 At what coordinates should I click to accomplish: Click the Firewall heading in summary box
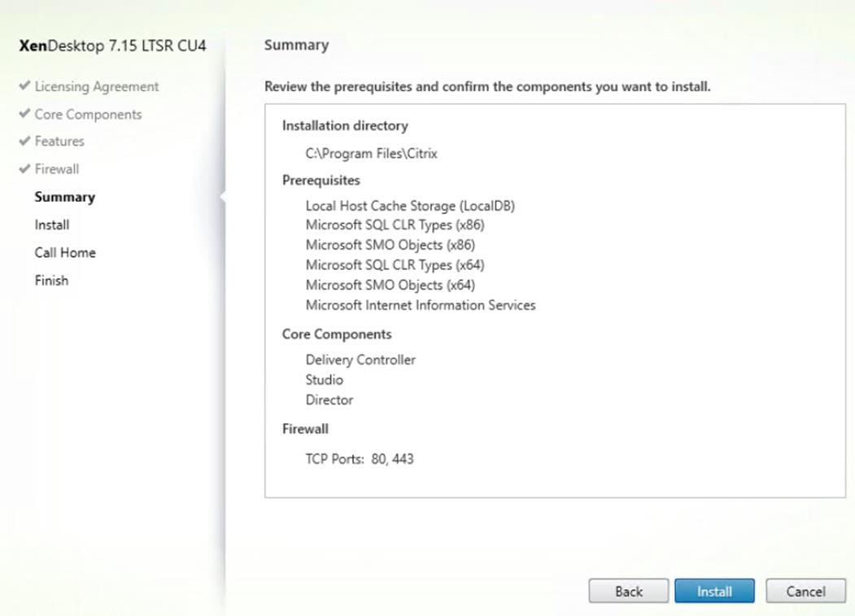(x=305, y=429)
